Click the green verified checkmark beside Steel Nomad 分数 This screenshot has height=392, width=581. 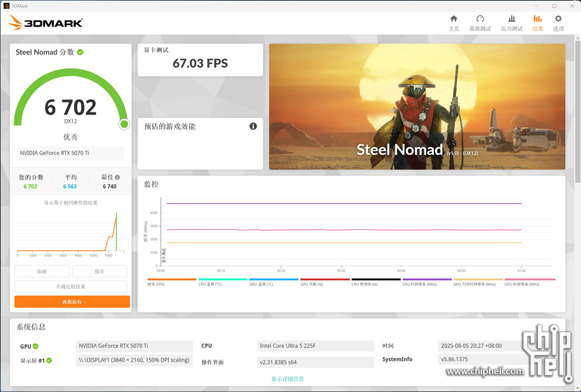[80, 52]
